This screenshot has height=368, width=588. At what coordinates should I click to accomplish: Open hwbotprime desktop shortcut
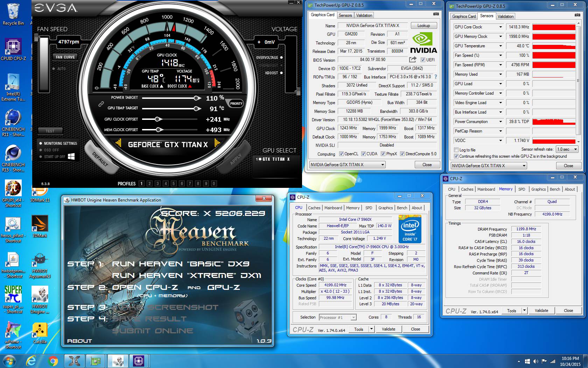click(13, 264)
